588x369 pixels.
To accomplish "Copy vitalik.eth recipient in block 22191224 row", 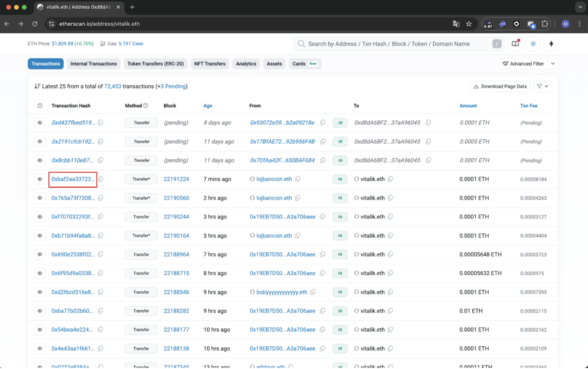I will point(390,179).
